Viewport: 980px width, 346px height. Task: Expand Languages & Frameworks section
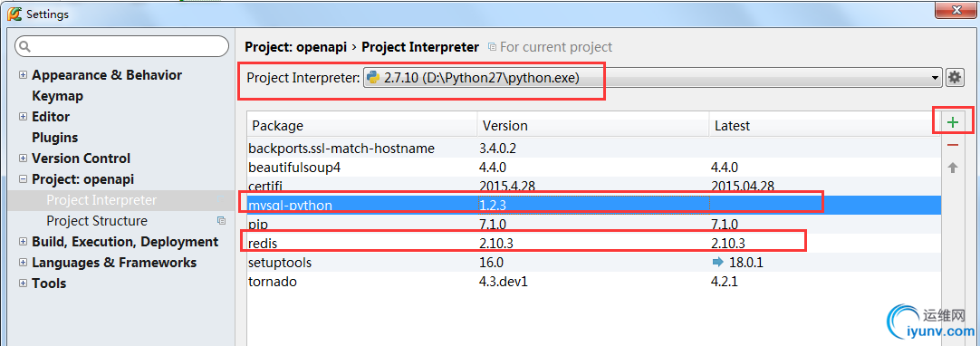[24, 263]
